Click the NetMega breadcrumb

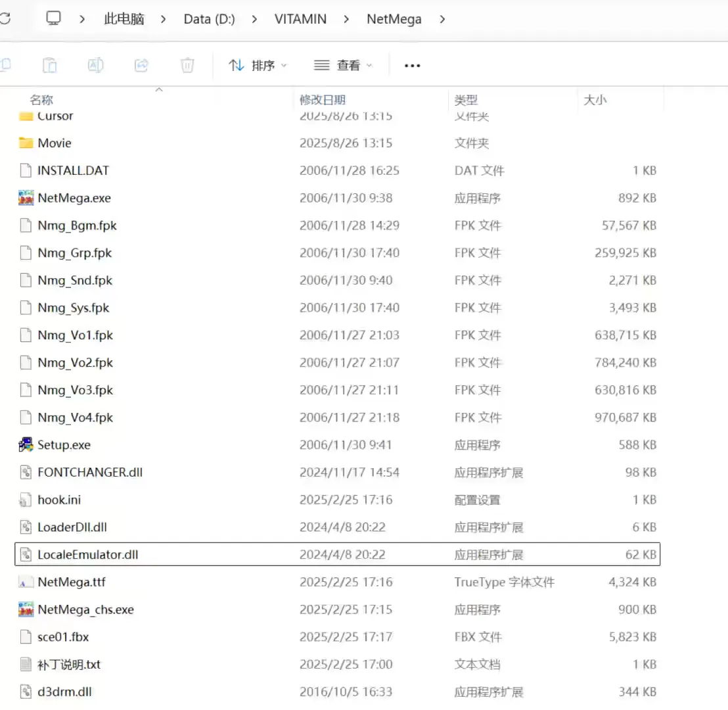coord(394,19)
